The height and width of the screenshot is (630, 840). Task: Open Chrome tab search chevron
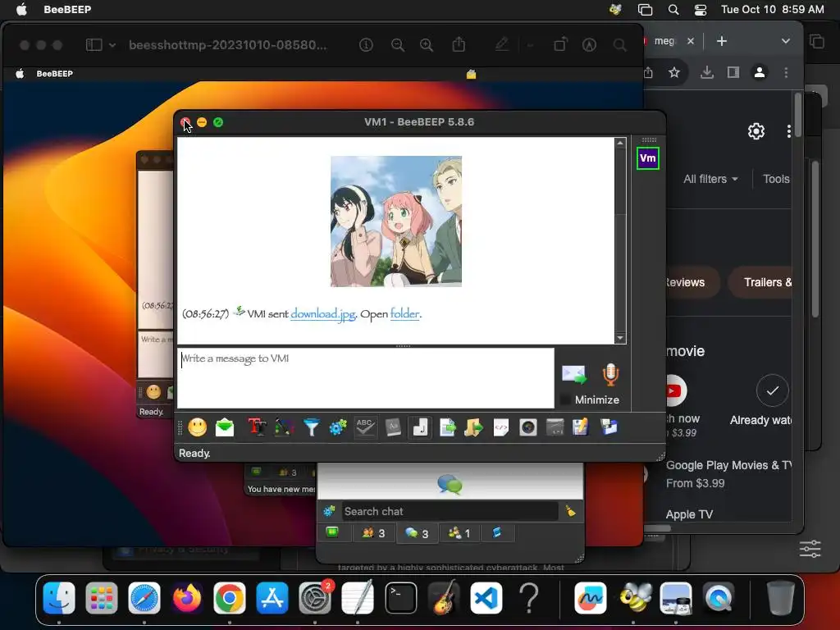(x=785, y=41)
